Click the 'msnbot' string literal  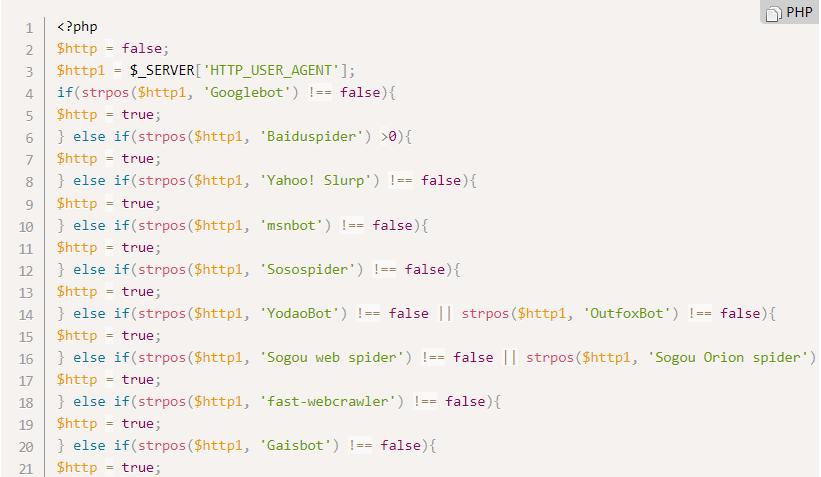[x=291, y=226]
